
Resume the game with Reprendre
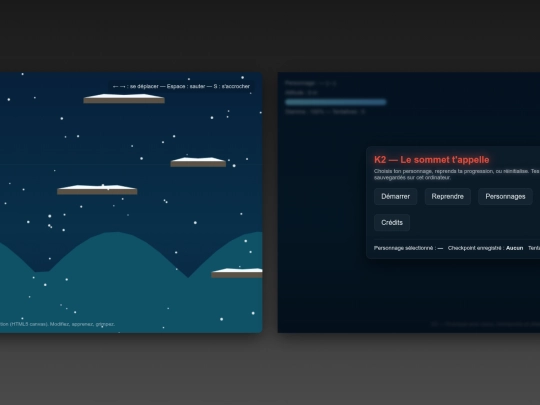coord(447,197)
